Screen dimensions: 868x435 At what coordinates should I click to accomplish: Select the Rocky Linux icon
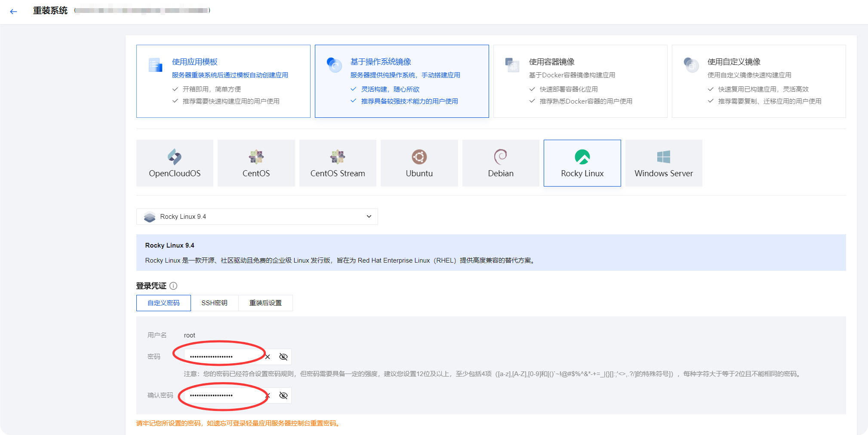[x=582, y=163]
